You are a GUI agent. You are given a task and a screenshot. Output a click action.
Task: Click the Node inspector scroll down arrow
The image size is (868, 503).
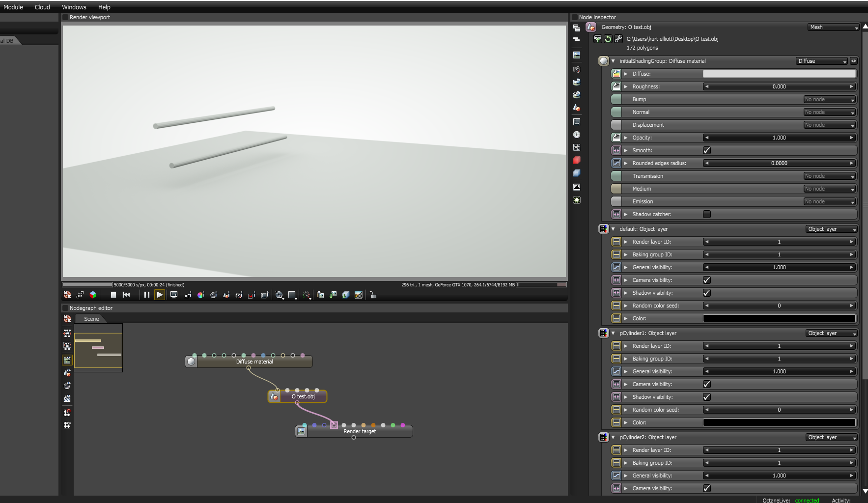(865, 490)
